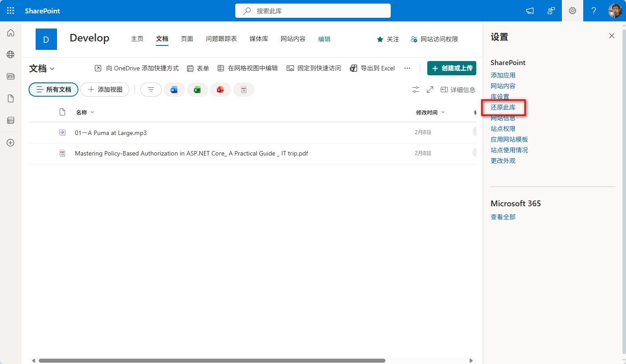The width and height of the screenshot is (626, 364).
Task: Open the user profile picture
Action: click(x=615, y=11)
